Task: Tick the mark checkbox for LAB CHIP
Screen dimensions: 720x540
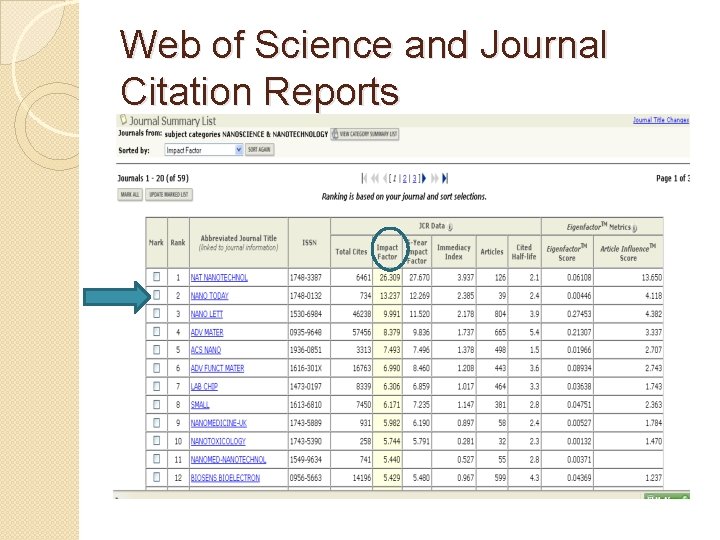Action: pos(157,386)
